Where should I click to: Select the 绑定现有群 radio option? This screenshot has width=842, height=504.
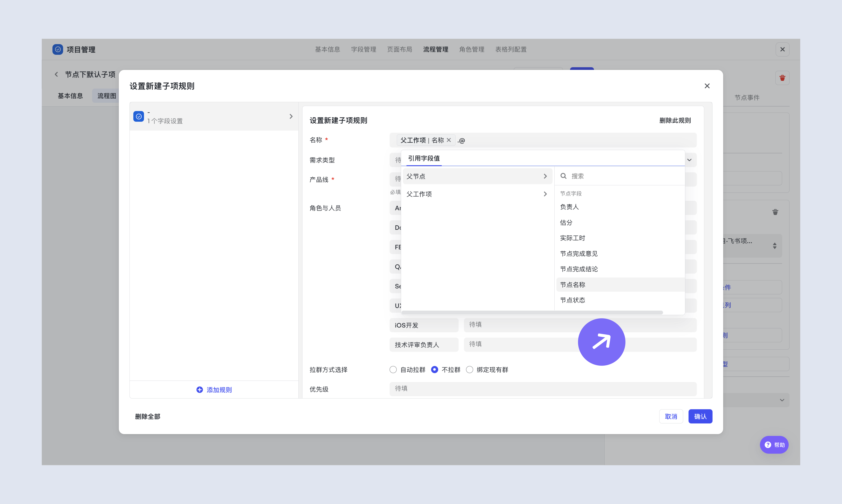(x=470, y=370)
